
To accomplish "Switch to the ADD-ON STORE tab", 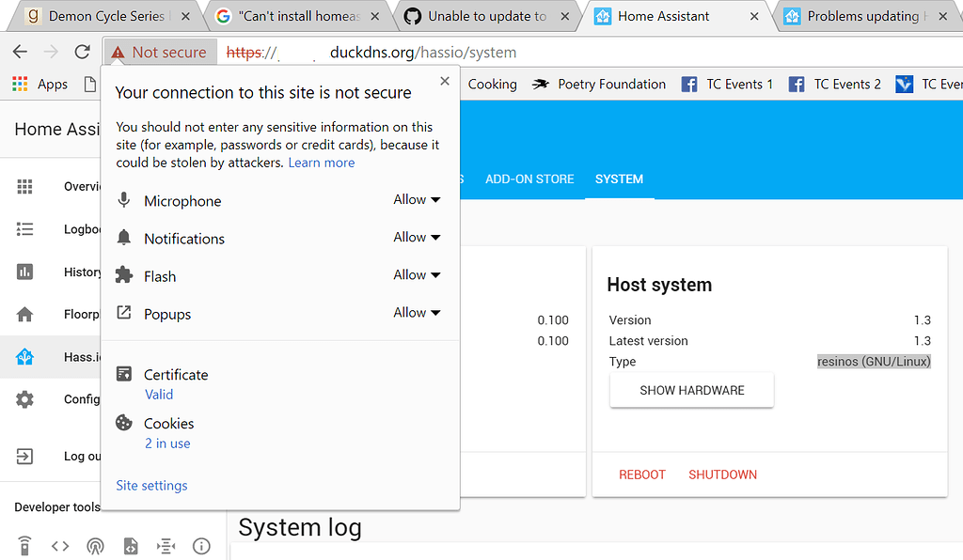I will pos(529,179).
